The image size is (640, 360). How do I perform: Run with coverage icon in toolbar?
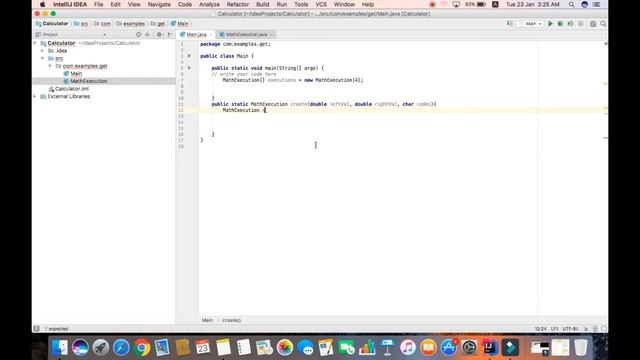tap(571, 24)
